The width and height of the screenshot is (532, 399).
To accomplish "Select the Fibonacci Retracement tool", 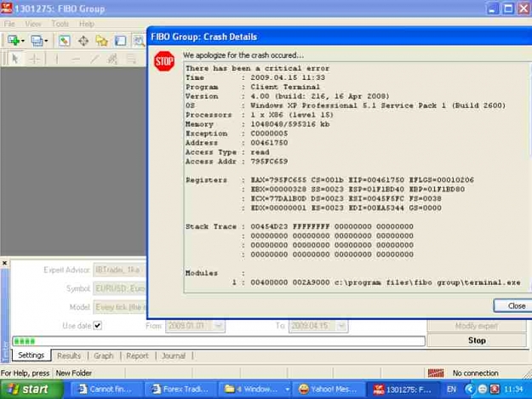I will tap(131, 59).
